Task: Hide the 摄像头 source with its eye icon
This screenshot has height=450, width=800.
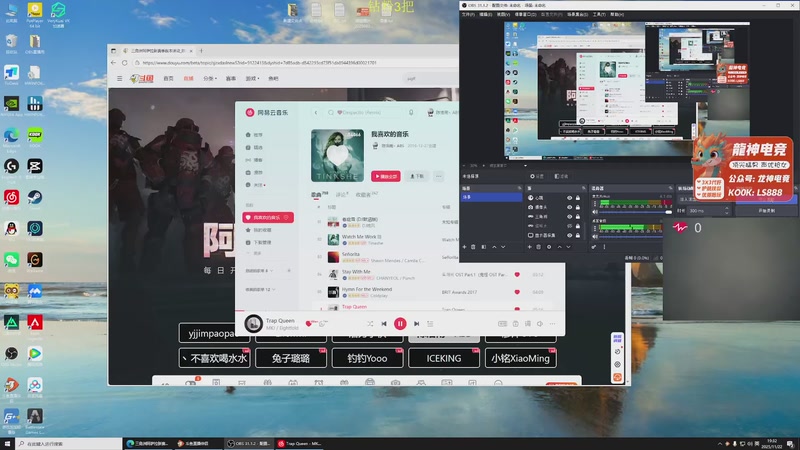Action: [x=569, y=207]
